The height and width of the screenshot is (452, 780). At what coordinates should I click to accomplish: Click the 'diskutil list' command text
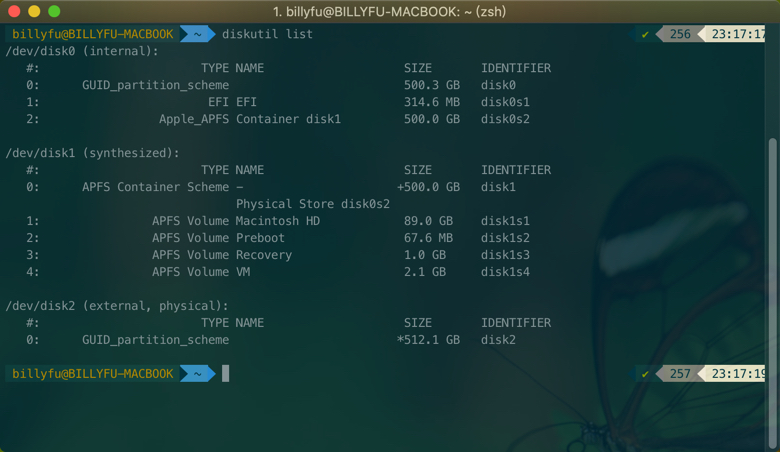[267, 34]
